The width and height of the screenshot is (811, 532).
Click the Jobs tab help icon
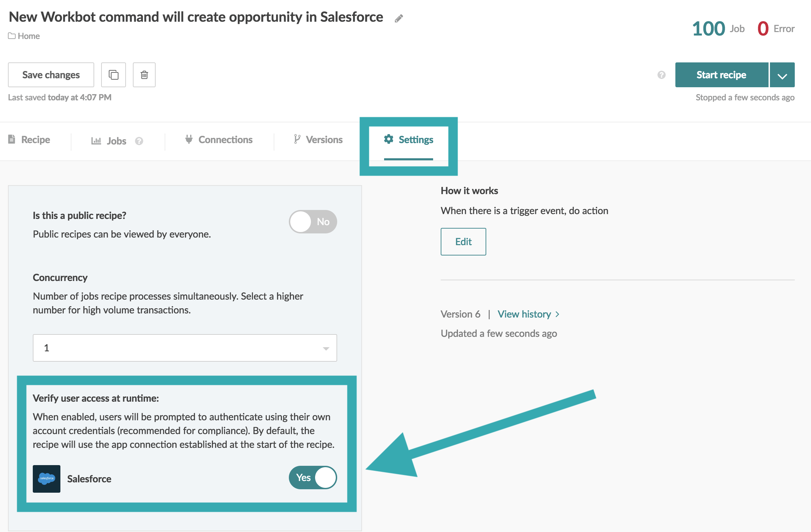[x=139, y=141]
